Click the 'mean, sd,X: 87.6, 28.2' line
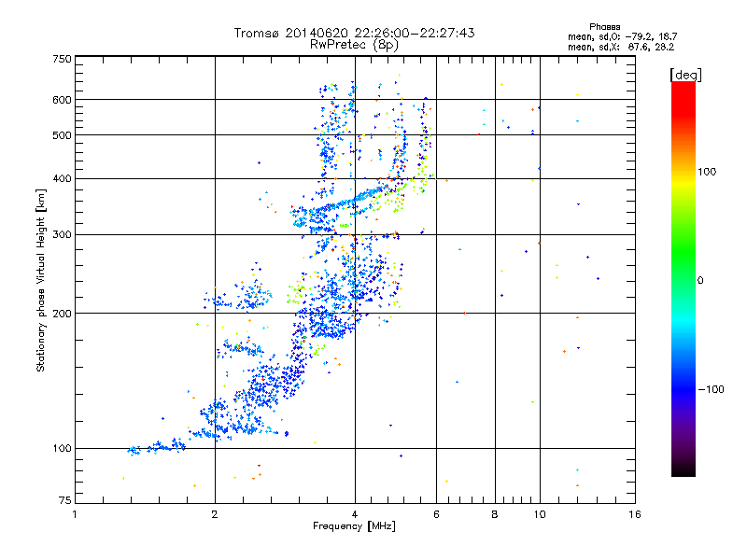The height and width of the screenshot is (560, 747). (x=621, y=47)
